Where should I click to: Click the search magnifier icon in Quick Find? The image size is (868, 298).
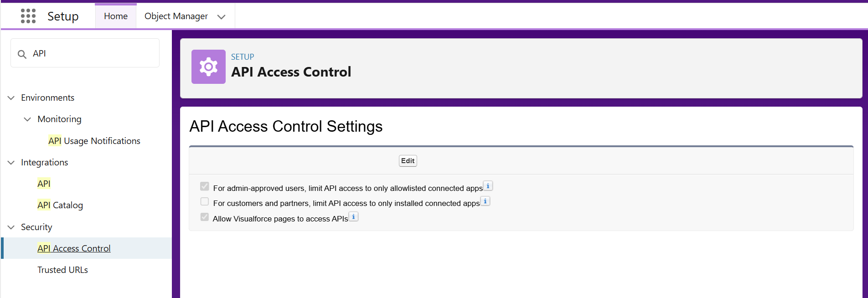click(22, 54)
